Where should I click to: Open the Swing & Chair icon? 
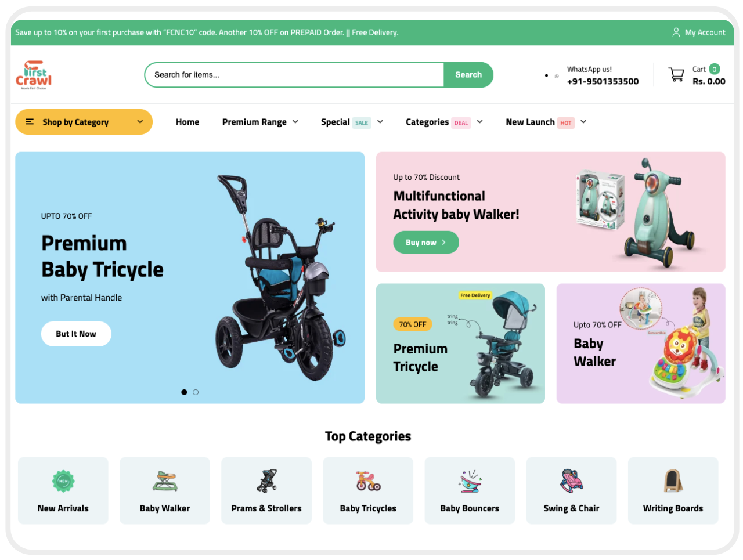tap(572, 481)
